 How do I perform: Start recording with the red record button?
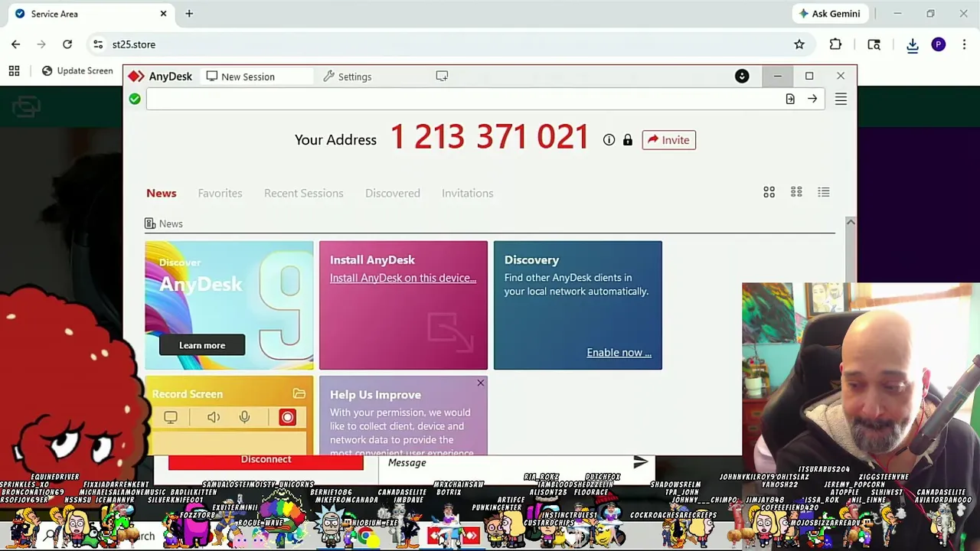pyautogui.click(x=287, y=417)
